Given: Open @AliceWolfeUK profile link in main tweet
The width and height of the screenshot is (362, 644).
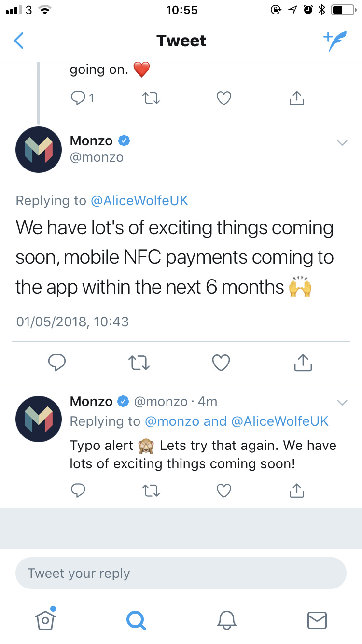Looking at the screenshot, I should pos(139,201).
